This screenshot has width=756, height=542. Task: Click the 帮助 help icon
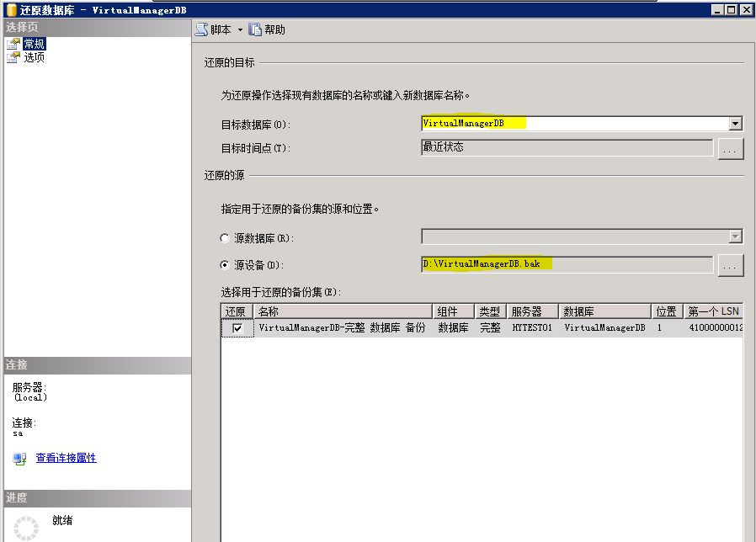255,29
